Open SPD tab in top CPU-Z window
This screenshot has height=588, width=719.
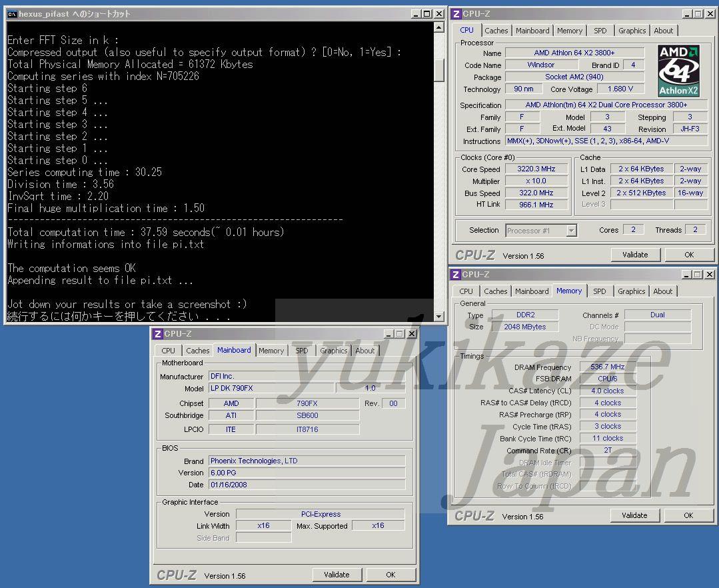point(600,31)
